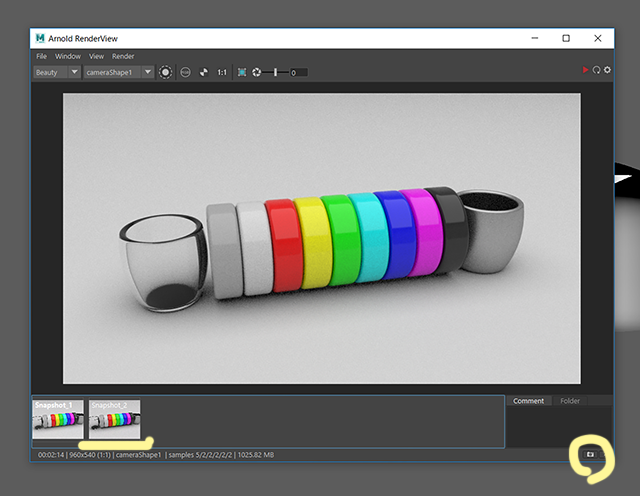Open the Window menu
The width and height of the screenshot is (640, 496).
point(68,56)
